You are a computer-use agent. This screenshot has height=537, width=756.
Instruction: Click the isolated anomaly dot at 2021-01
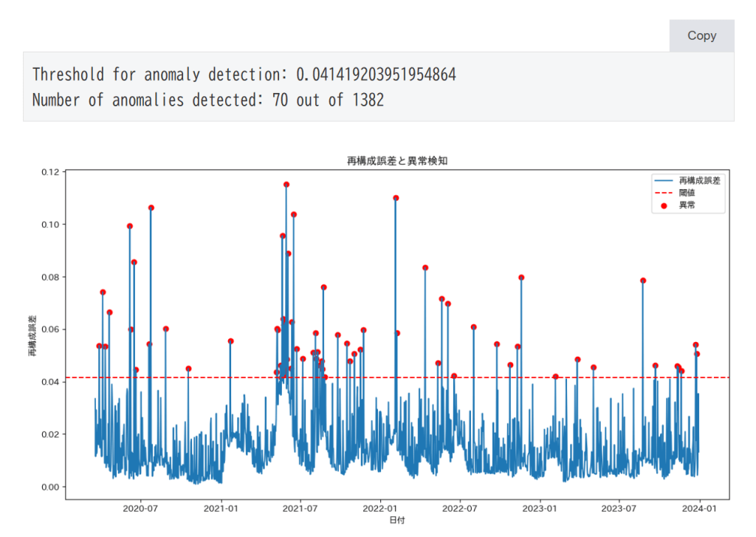pyautogui.click(x=231, y=341)
